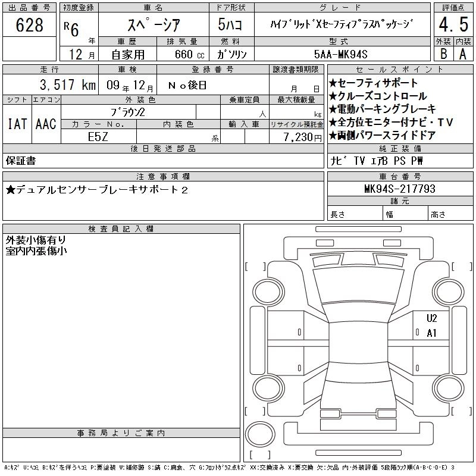This screenshot has height=476, width=476.
Task: Click the ★クルーズコントロール sales point
Action: pyautogui.click(x=378, y=96)
